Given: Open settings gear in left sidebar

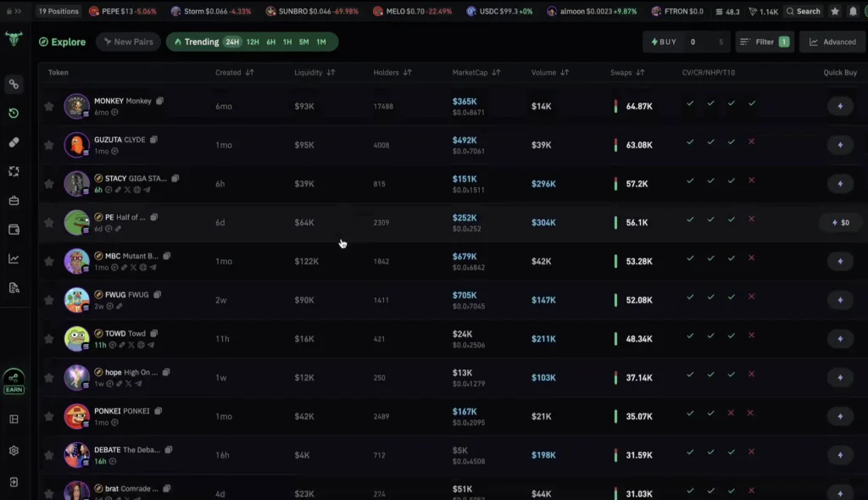Looking at the screenshot, I should pos(14,451).
